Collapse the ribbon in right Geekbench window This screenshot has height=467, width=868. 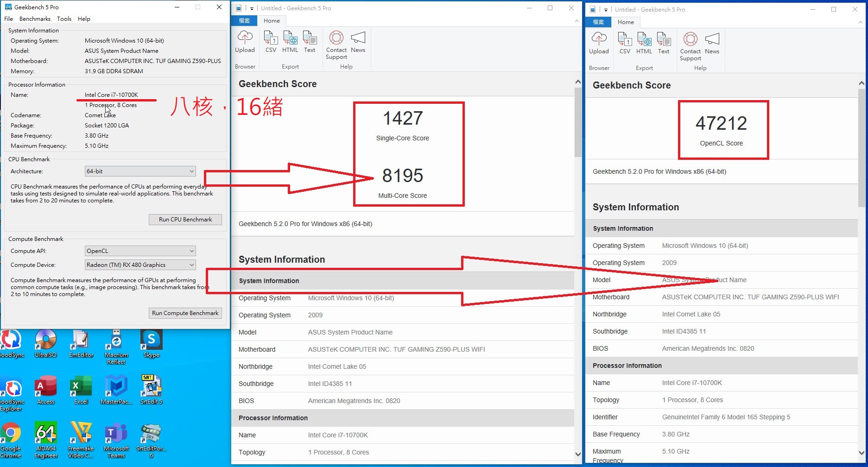point(861,22)
